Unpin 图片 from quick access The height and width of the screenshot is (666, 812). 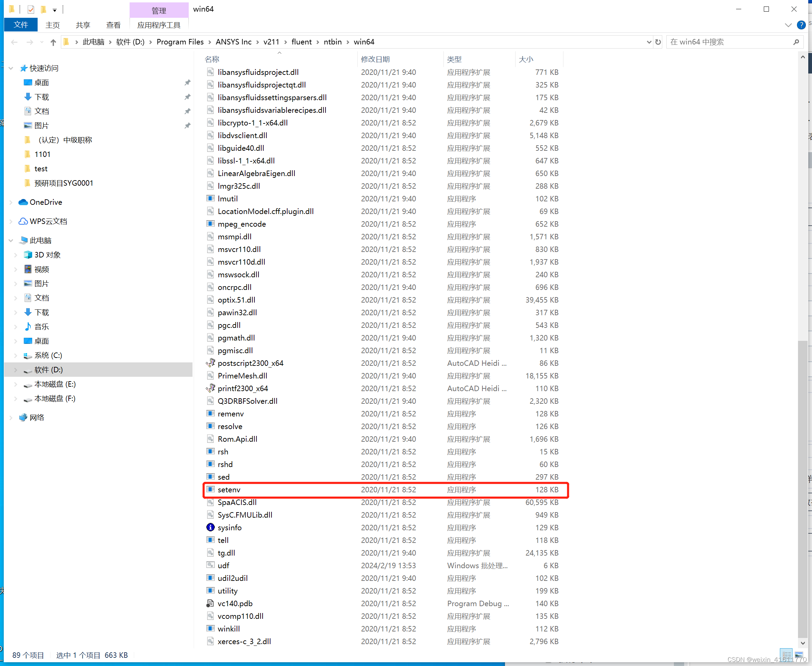[188, 125]
